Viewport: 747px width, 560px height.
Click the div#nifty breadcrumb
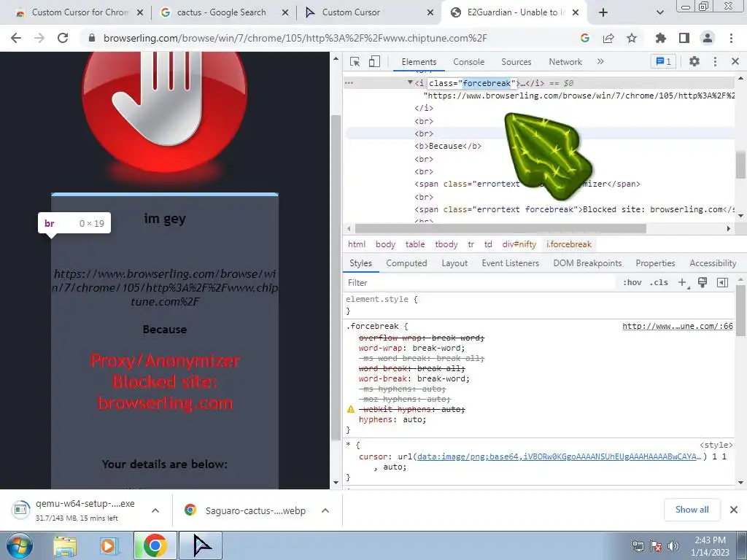[519, 244]
